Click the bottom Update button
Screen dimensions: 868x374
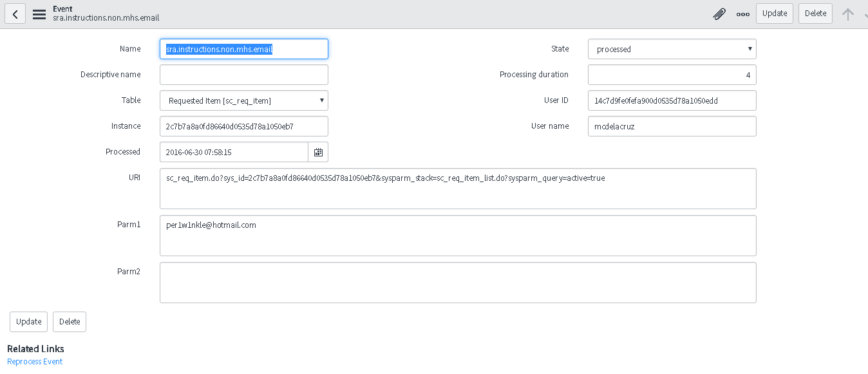[28, 322]
